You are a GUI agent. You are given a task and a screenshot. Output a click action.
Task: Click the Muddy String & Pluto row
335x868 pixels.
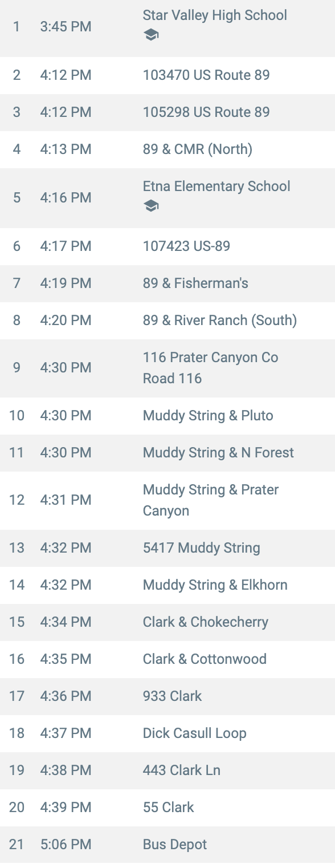tap(167, 416)
